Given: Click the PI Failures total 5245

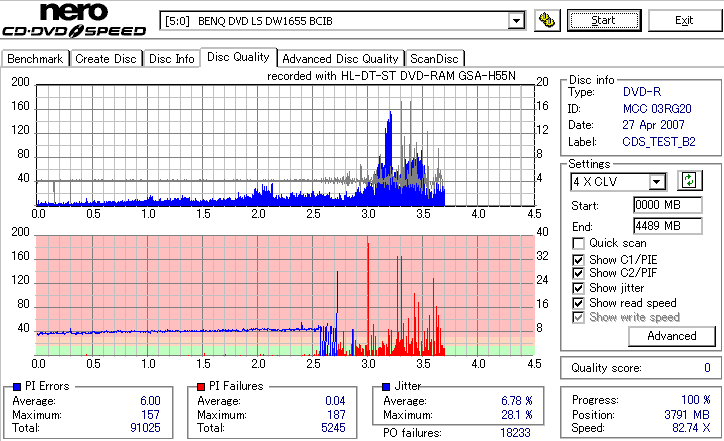Looking at the screenshot, I should click(333, 428).
